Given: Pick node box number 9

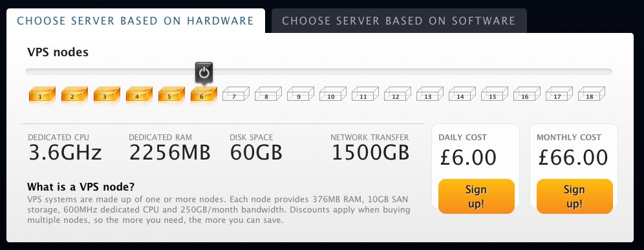Looking at the screenshot, I should [x=301, y=94].
